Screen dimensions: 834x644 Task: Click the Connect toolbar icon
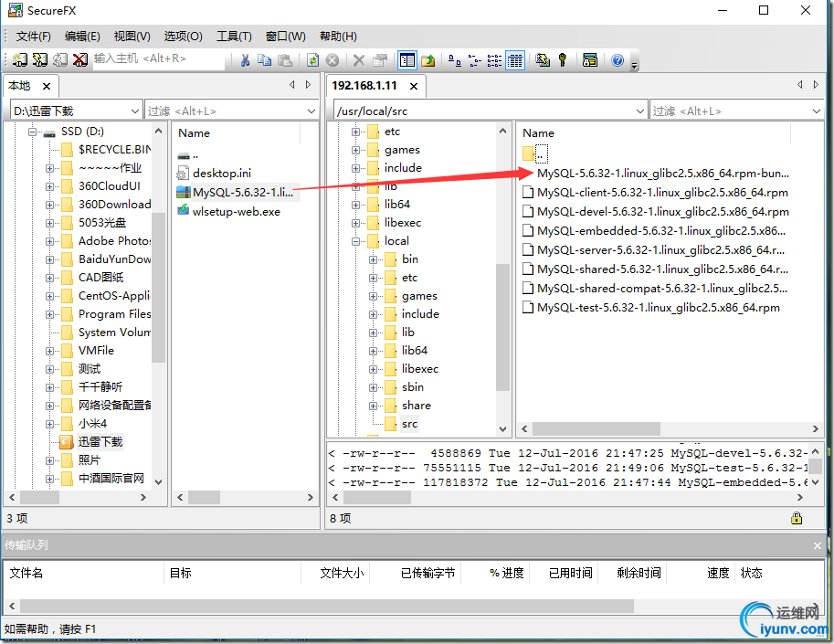pyautogui.click(x=20, y=60)
